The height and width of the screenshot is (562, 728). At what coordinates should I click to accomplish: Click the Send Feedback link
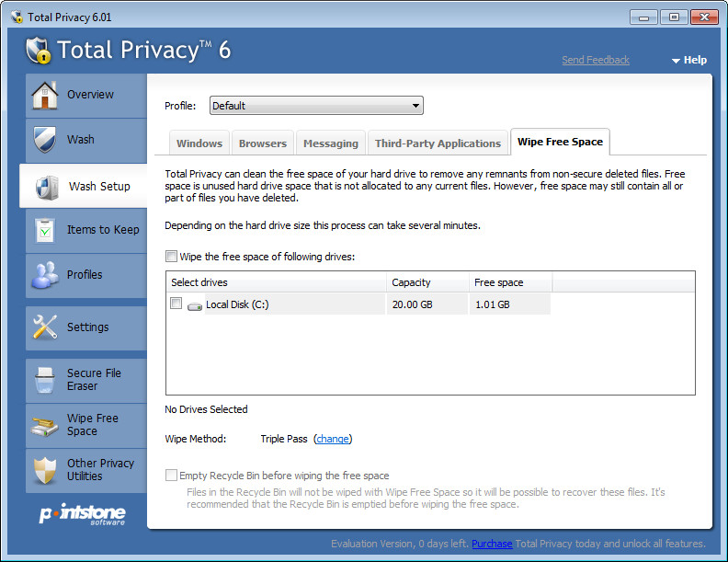[596, 60]
